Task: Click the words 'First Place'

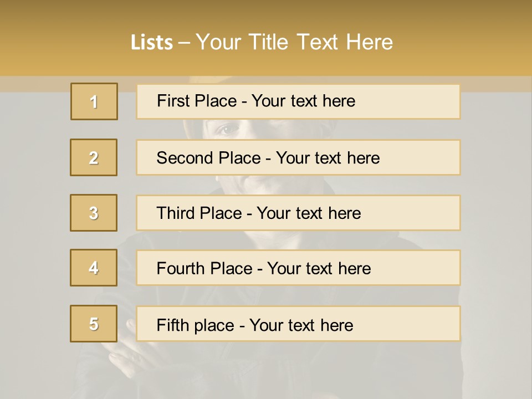Action: pyautogui.click(x=197, y=101)
